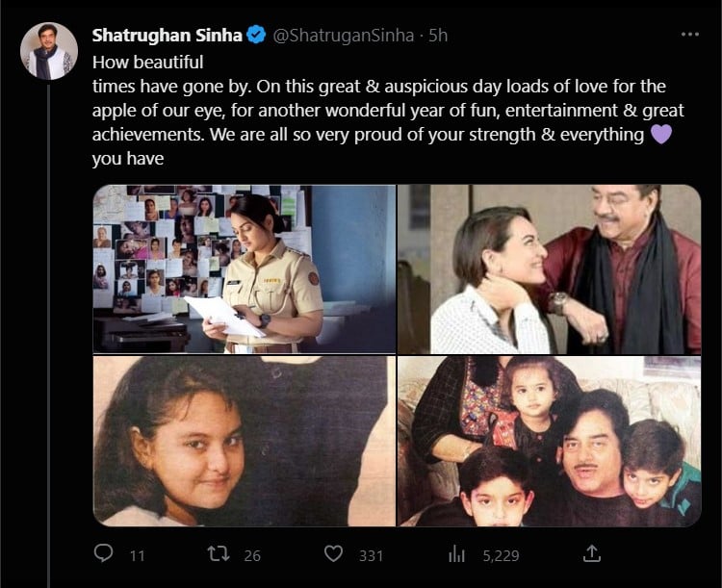Open the tweet's 5h timestamp link
The image size is (722, 588).
pos(438,36)
